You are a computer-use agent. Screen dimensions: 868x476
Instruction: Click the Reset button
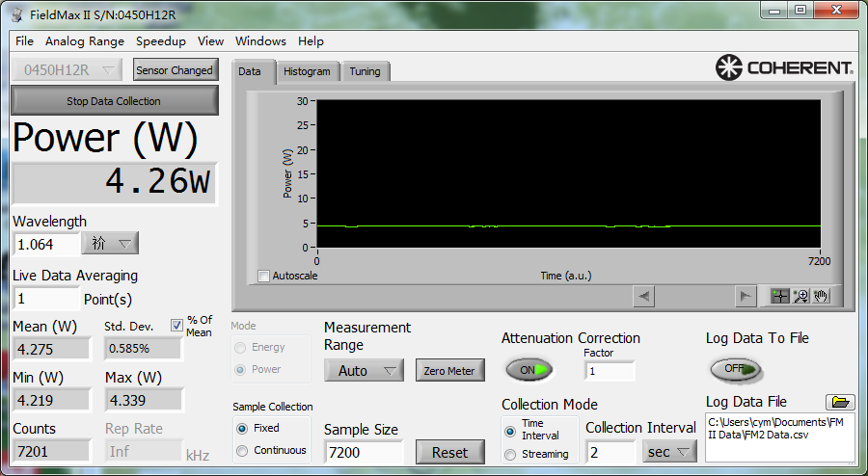coord(450,452)
